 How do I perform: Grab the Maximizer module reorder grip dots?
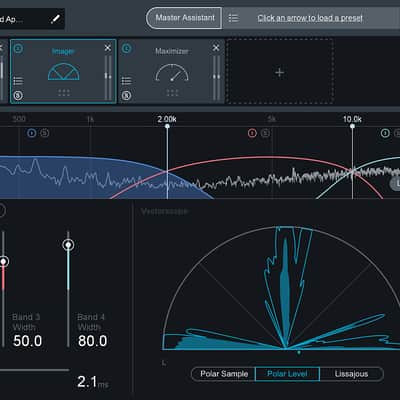coord(172,93)
